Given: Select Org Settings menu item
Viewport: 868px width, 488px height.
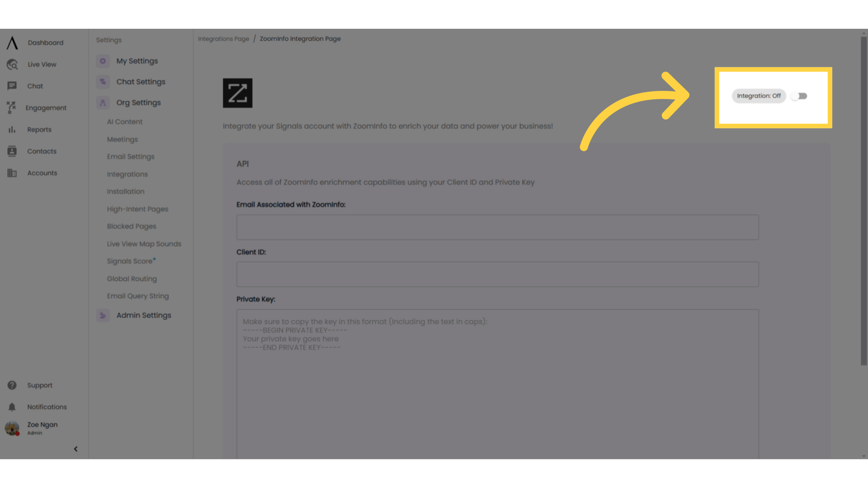Looking at the screenshot, I should [x=138, y=102].
